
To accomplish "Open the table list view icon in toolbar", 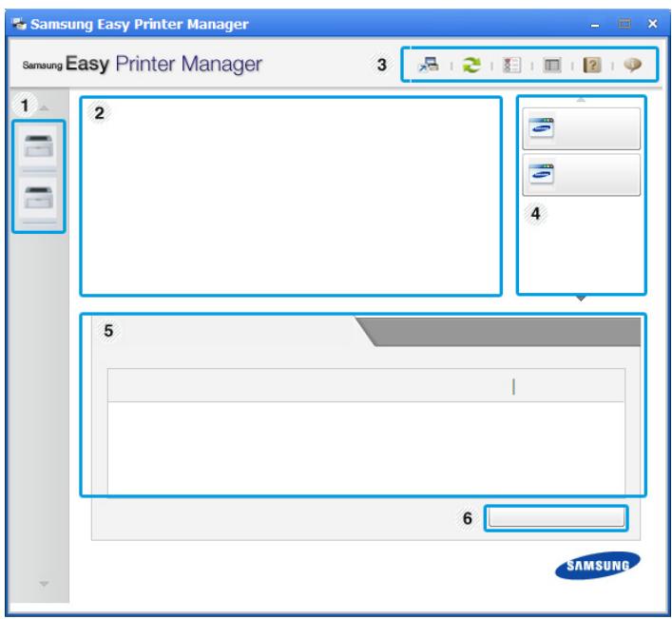I will click(x=551, y=66).
